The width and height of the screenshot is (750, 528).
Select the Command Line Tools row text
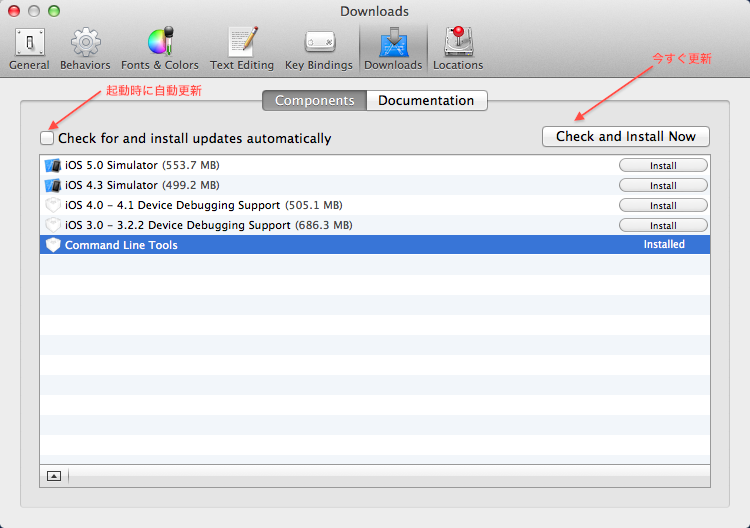[121, 245]
